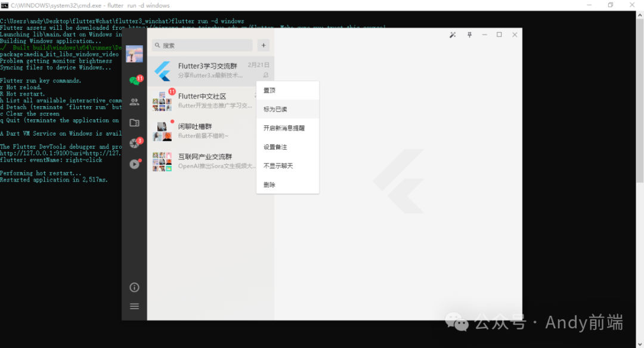This screenshot has width=644, height=348.
Task: Click preview text flutter前景不错哟~
Action: 203,135
